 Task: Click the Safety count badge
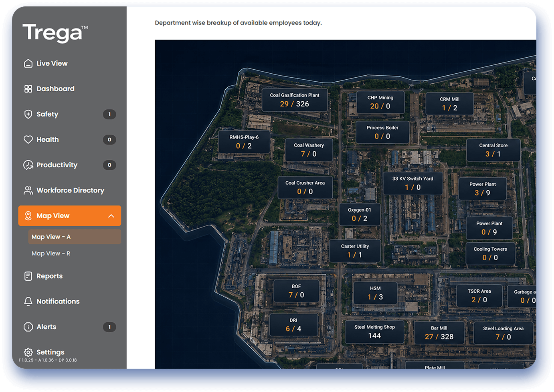(x=109, y=114)
